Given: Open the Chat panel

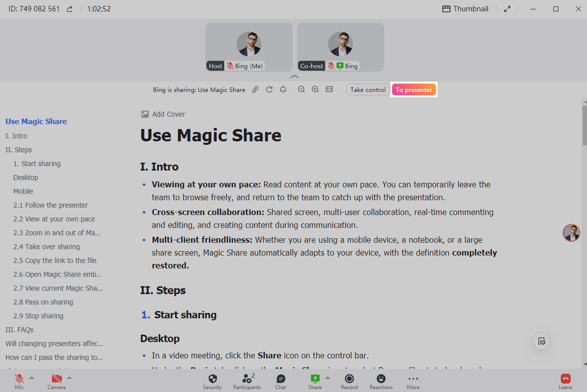Looking at the screenshot, I should coord(280,381).
